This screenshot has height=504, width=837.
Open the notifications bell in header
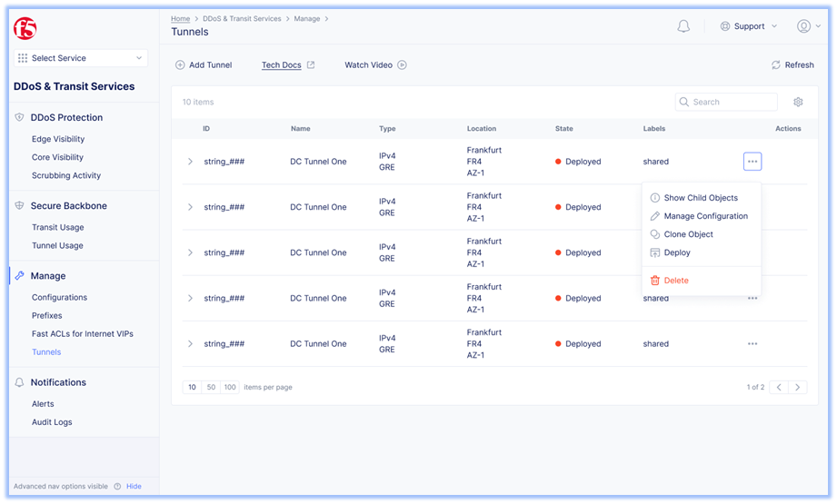683,26
